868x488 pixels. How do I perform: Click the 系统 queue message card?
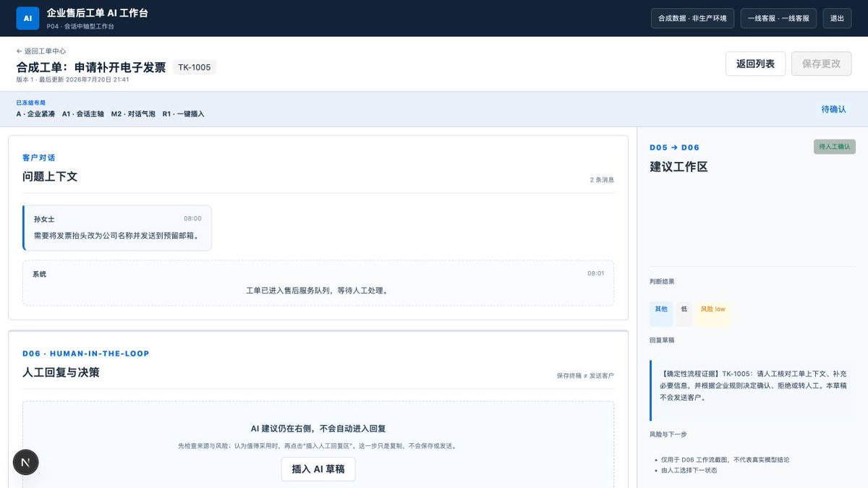[318, 283]
